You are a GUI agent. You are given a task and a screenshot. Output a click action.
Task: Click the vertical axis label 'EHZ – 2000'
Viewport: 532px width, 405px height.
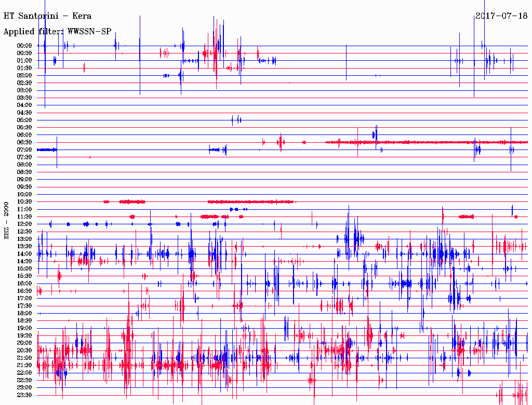(6, 221)
